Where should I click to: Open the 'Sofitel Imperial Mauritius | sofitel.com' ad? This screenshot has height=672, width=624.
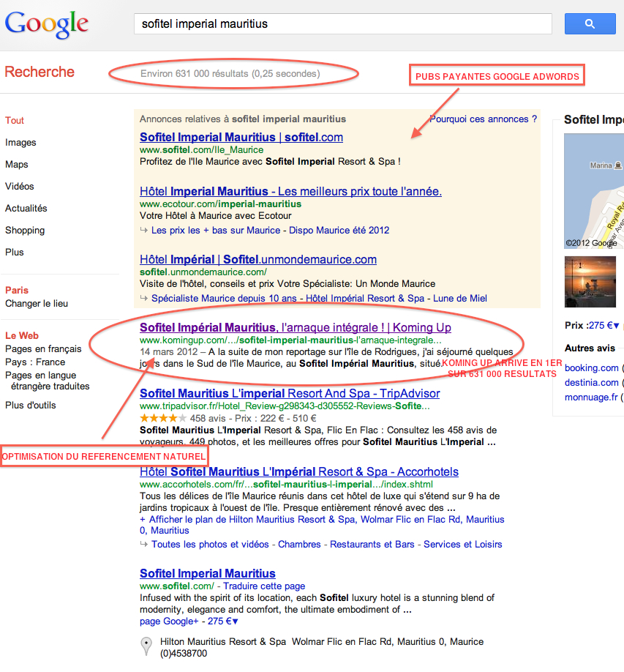click(241, 137)
